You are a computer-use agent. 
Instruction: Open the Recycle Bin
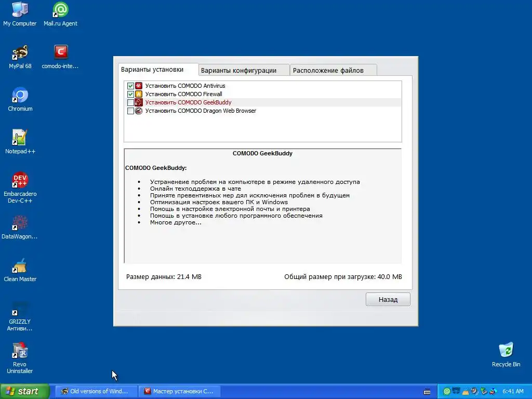(506, 355)
